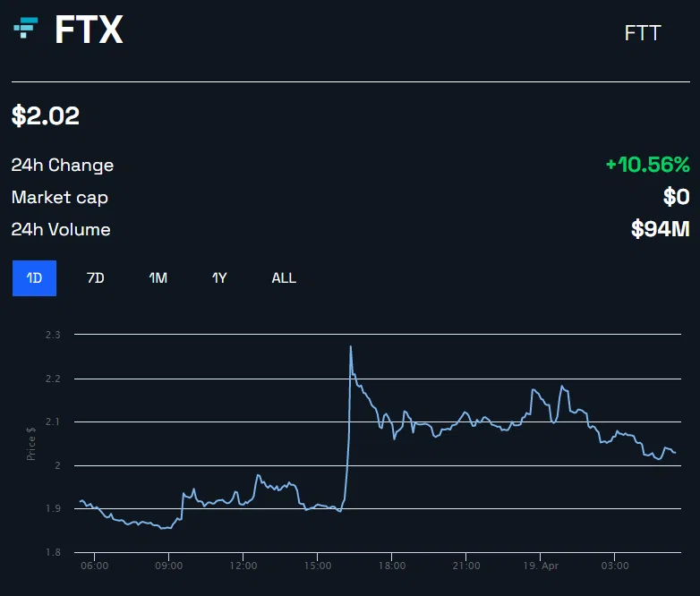This screenshot has width=700, height=596.
Task: Click the Price $ axis title
Action: coord(30,443)
